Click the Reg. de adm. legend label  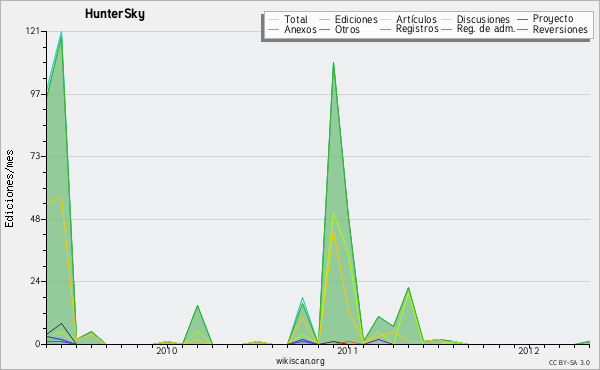coord(486,29)
